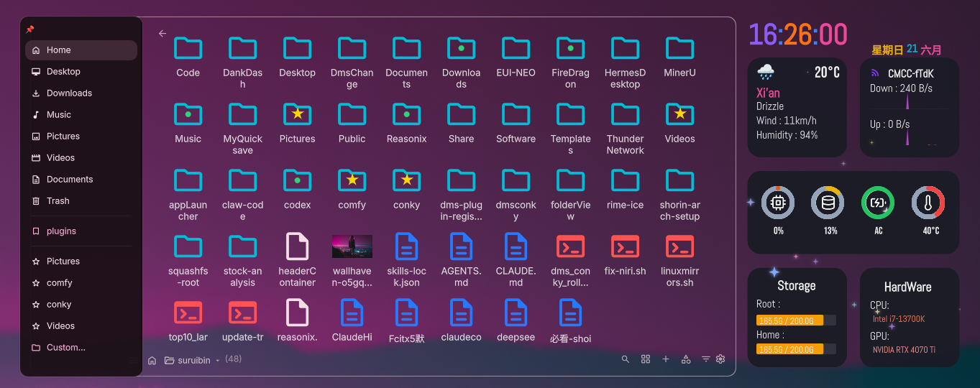
Task: Open the wallhaven image thumbnail
Action: 352,246
